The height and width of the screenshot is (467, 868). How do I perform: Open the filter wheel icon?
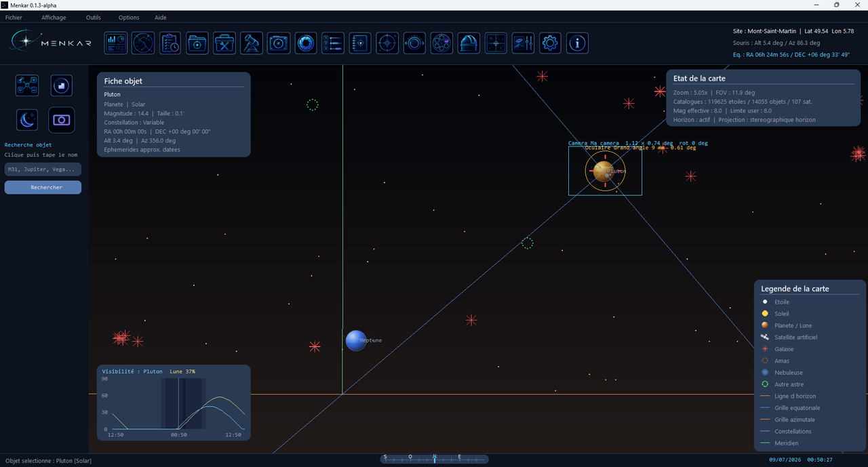tap(441, 43)
